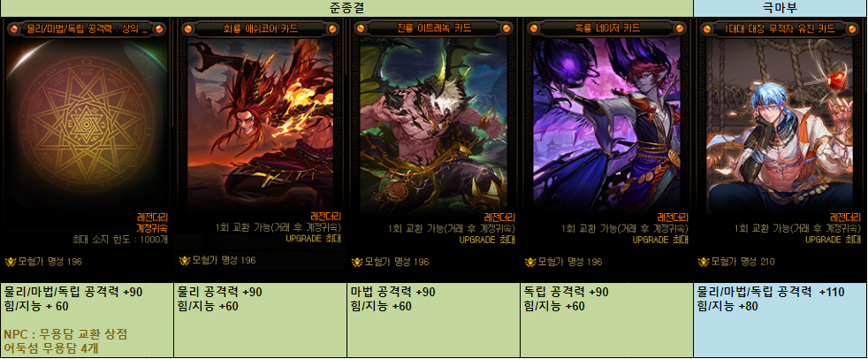Viewport: 868px width, 359px height.
Task: Click the 마법 공격력 +90 stat cell
Action: click(433, 320)
